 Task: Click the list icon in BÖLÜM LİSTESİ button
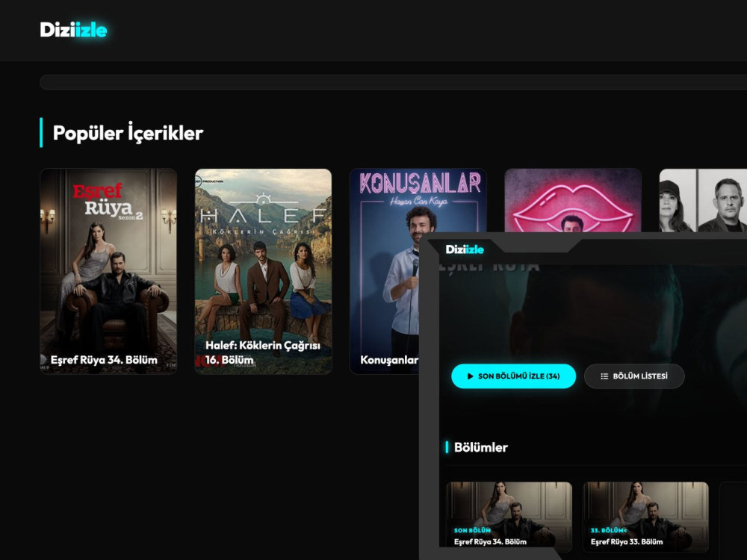tap(604, 376)
